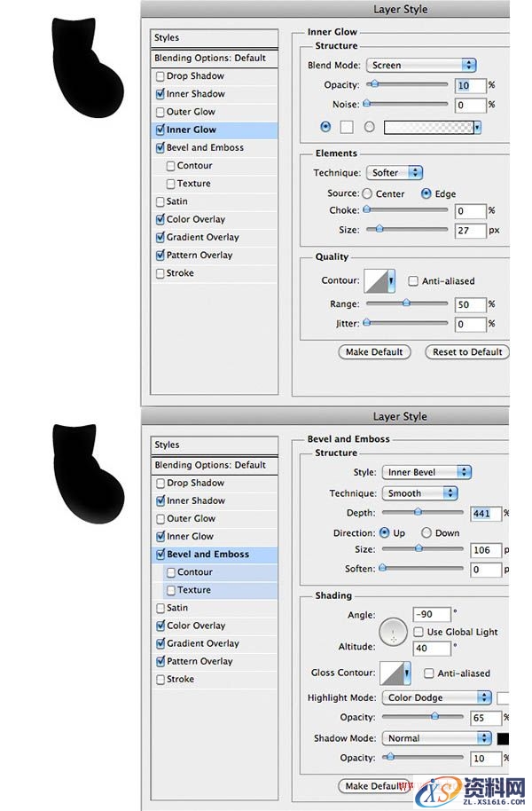Click the Altitude field showing 40
The height and width of the screenshot is (811, 532).
pyautogui.click(x=432, y=649)
